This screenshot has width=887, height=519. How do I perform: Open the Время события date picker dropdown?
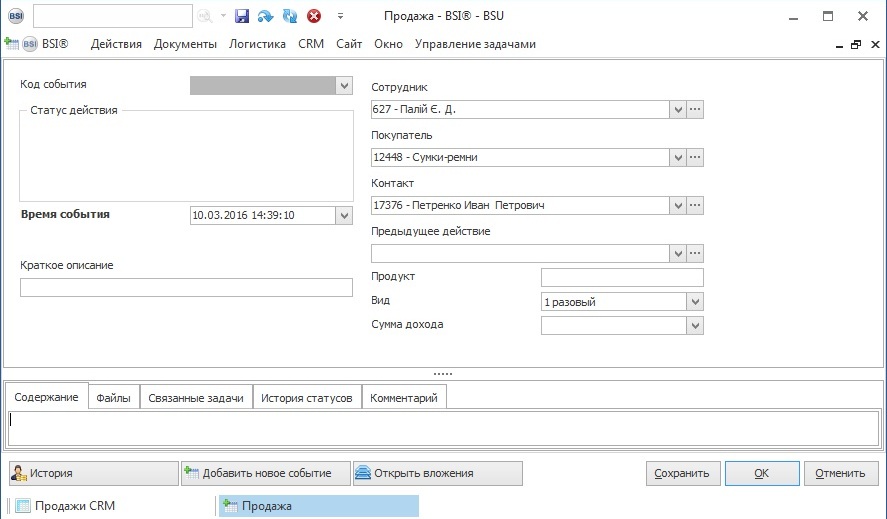344,215
